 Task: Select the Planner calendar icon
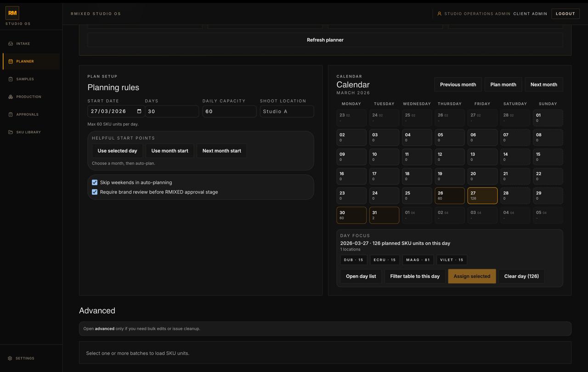point(10,61)
